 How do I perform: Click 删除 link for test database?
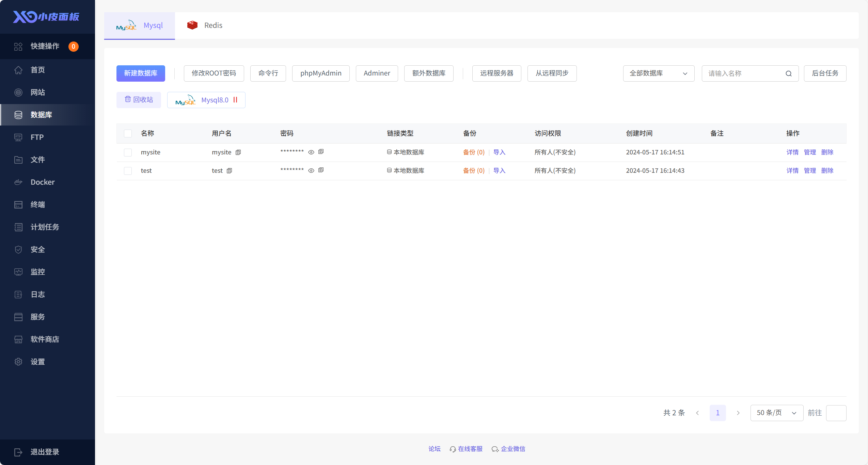pyautogui.click(x=827, y=171)
